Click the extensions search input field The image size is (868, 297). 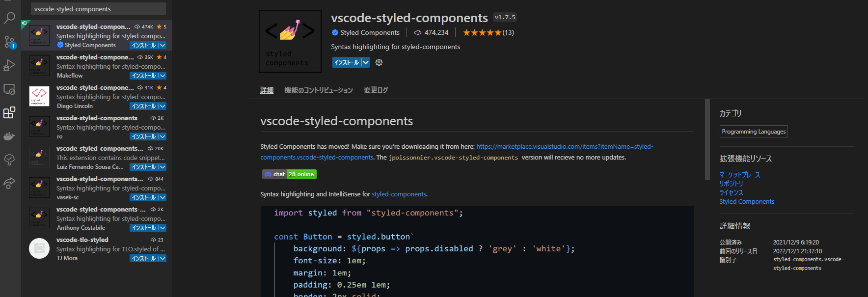98,9
